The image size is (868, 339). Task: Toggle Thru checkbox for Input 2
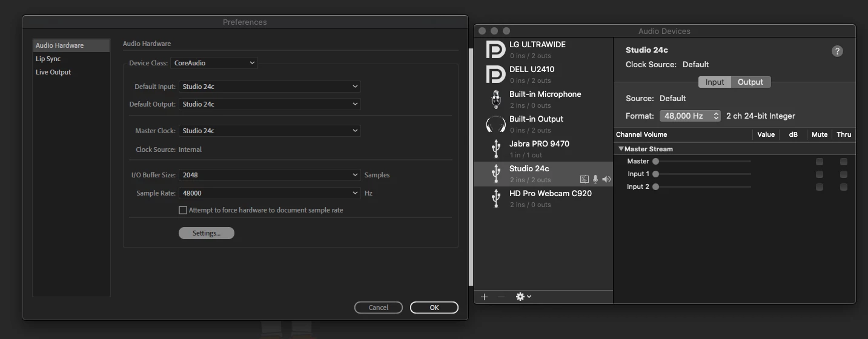844,187
